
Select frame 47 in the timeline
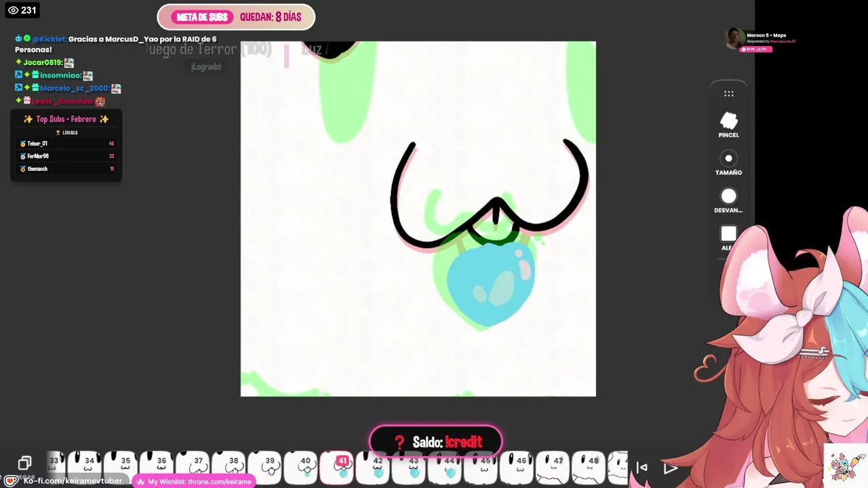[554, 468]
